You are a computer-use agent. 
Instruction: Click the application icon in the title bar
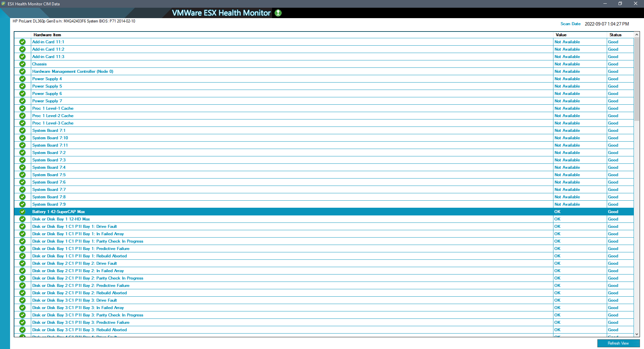tap(3, 3)
